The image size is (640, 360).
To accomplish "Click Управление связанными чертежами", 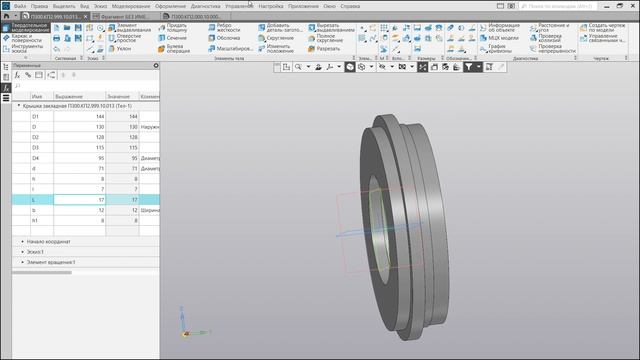I will coord(602,38).
